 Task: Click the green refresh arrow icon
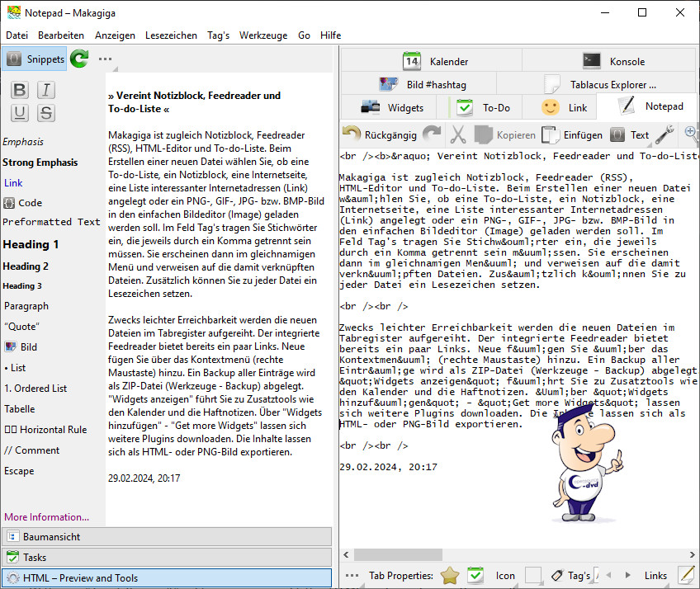pyautogui.click(x=79, y=59)
